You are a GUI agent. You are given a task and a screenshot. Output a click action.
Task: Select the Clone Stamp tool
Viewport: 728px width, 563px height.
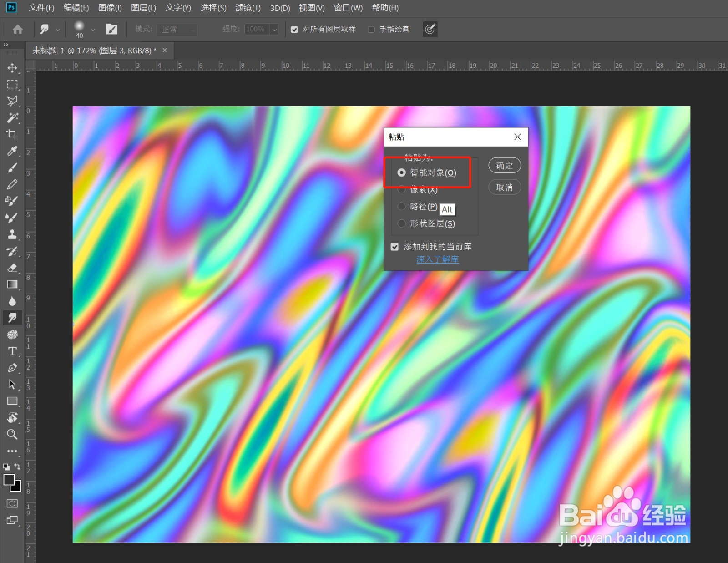[x=12, y=234]
